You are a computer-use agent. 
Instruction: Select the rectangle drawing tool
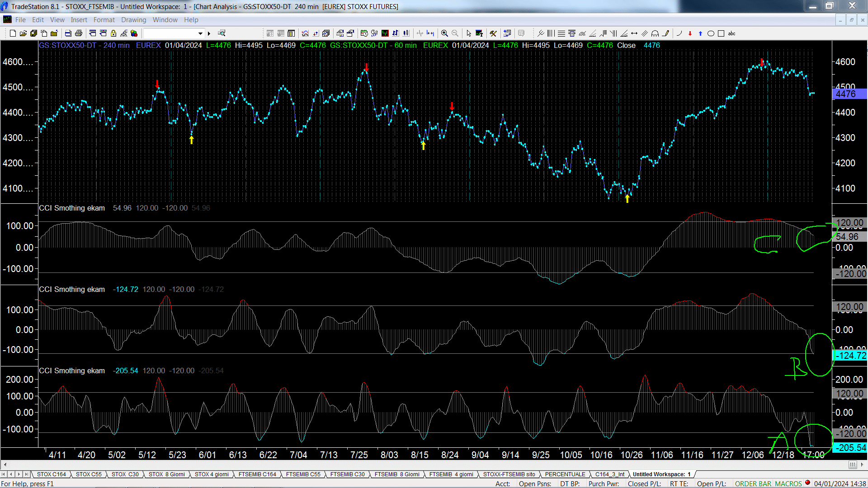[x=721, y=33]
